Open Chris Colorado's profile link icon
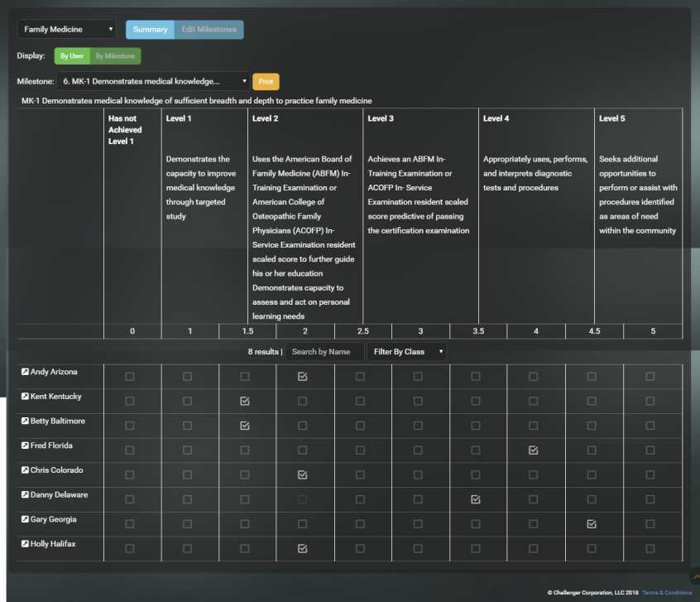 coord(25,470)
